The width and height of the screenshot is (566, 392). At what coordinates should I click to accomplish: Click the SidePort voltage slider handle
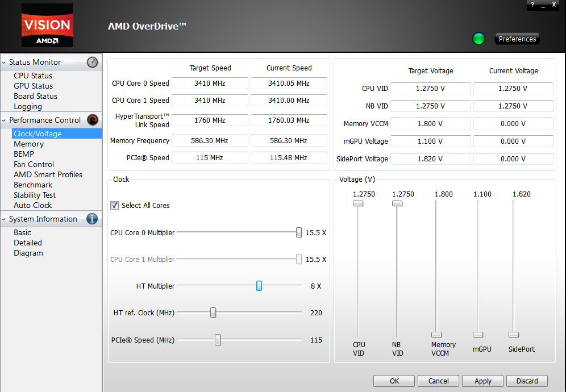[x=514, y=335]
